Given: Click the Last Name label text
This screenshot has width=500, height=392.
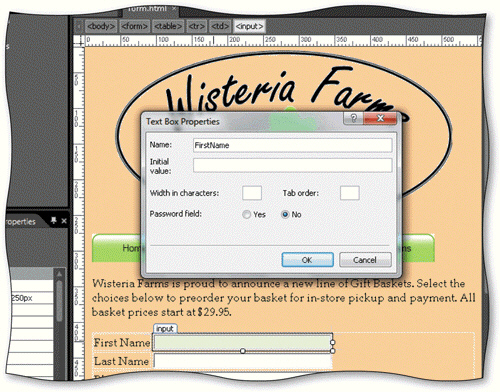Looking at the screenshot, I should (121, 361).
